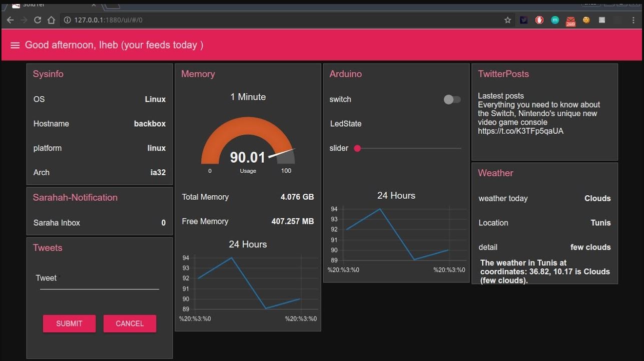
Task: Toggle the Arduino switch
Action: pos(452,100)
